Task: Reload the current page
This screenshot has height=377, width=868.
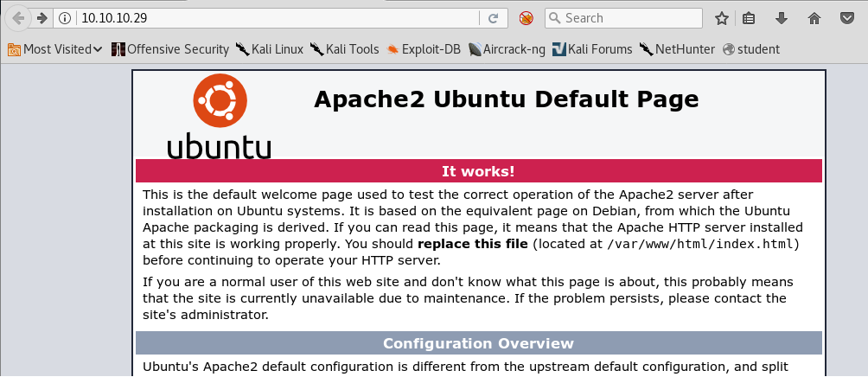Action: pyautogui.click(x=493, y=18)
